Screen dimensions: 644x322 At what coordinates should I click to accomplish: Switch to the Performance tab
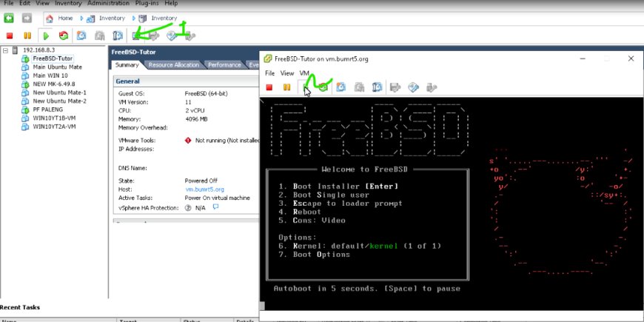224,65
